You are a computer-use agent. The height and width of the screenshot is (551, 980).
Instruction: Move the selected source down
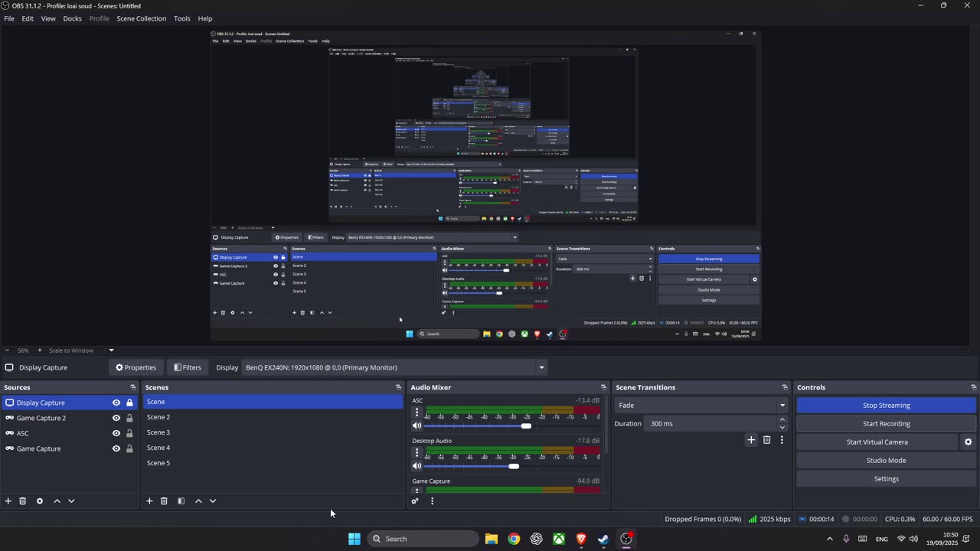pyautogui.click(x=71, y=501)
